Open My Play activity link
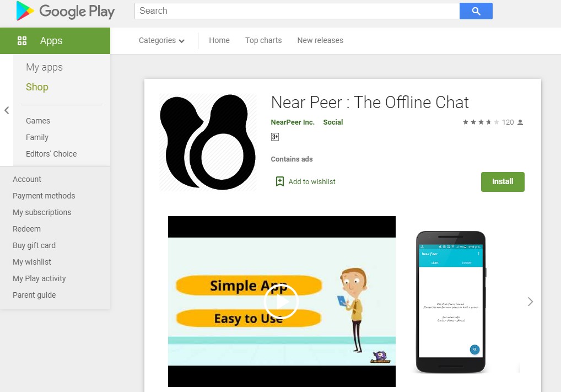 point(39,278)
